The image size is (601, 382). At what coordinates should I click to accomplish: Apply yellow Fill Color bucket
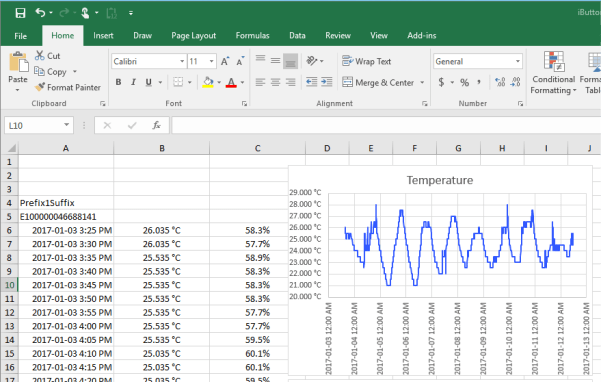(208, 82)
